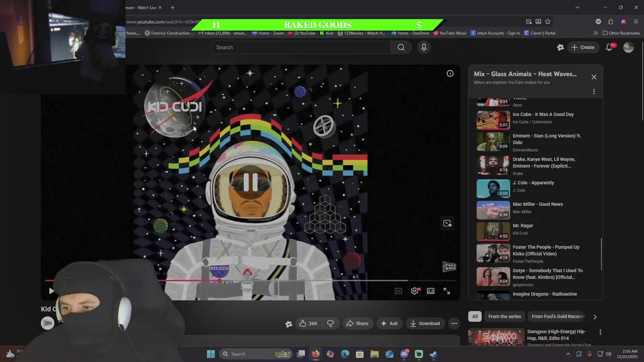The width and height of the screenshot is (644, 362).
Task: Click the install app icon in address bar
Action: click(538, 22)
